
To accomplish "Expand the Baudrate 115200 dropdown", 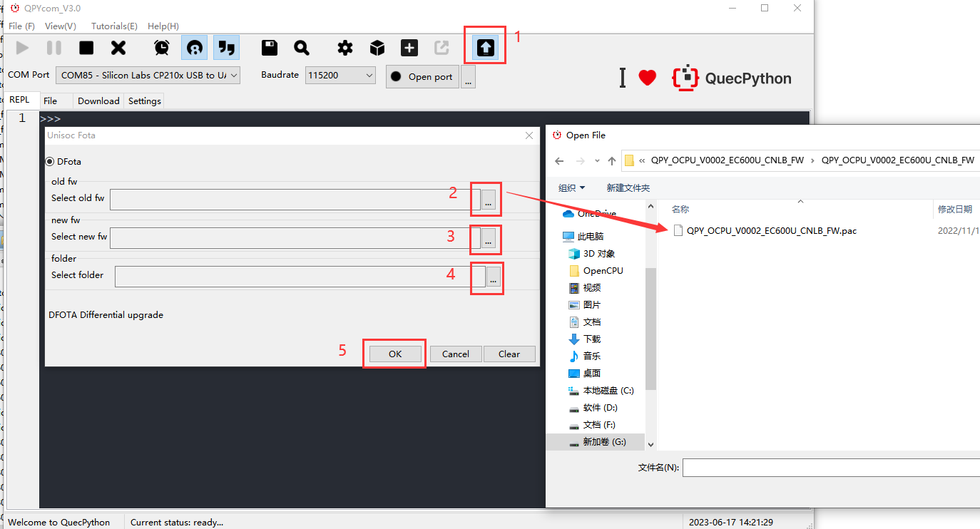I will (x=340, y=75).
